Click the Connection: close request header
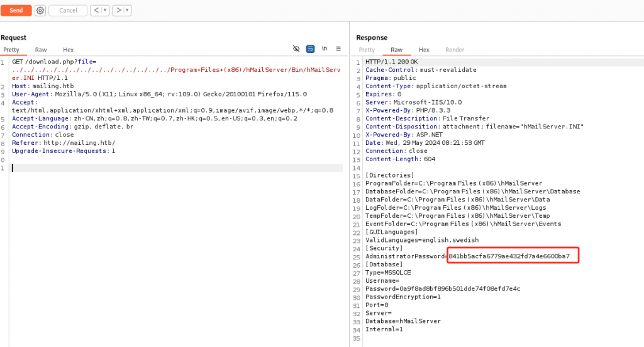This screenshot has width=644, height=347. pyautogui.click(x=43, y=135)
